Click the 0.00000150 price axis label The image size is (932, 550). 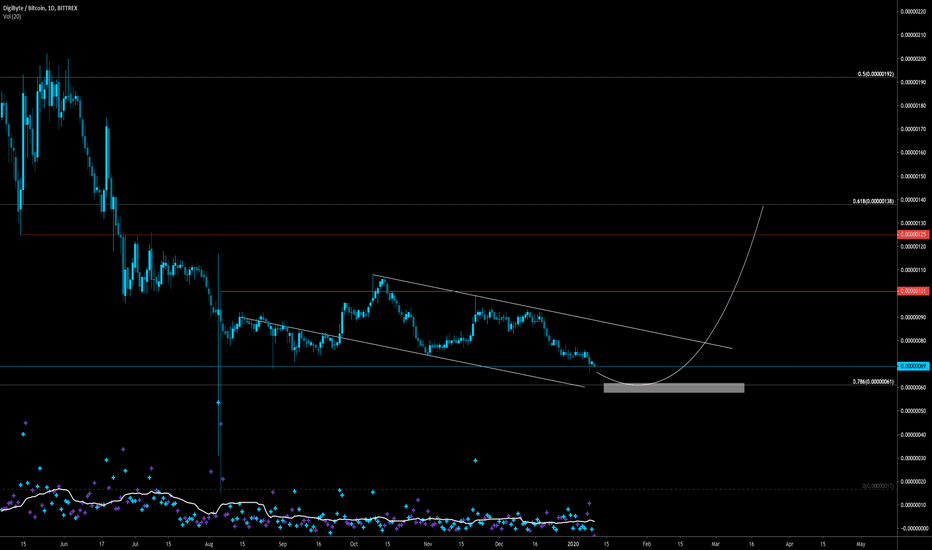click(914, 177)
